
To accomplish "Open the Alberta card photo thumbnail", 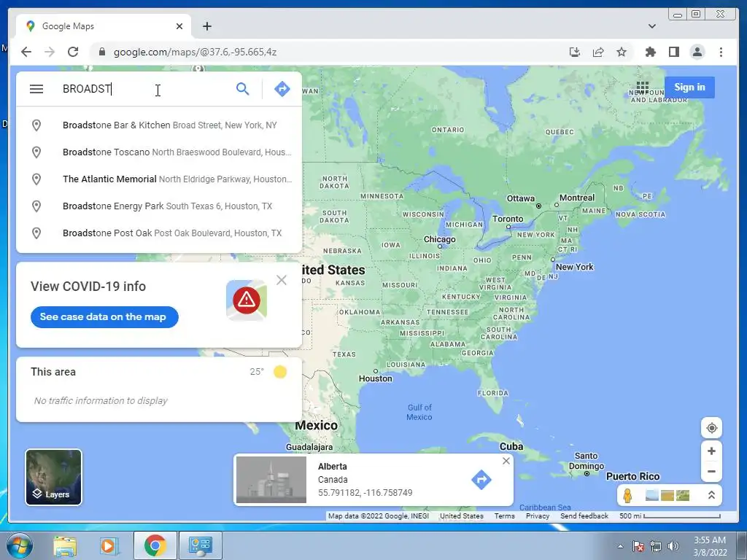I will click(x=271, y=480).
